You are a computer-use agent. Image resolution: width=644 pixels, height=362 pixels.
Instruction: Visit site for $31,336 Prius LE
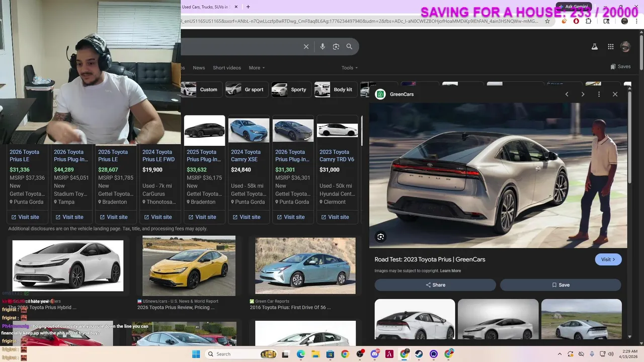coord(25,217)
